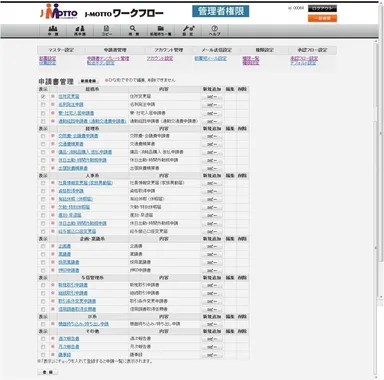The height and width of the screenshot is (380, 384).
Task: Click コピー button in 議事録 row
Action: tap(212, 355)
